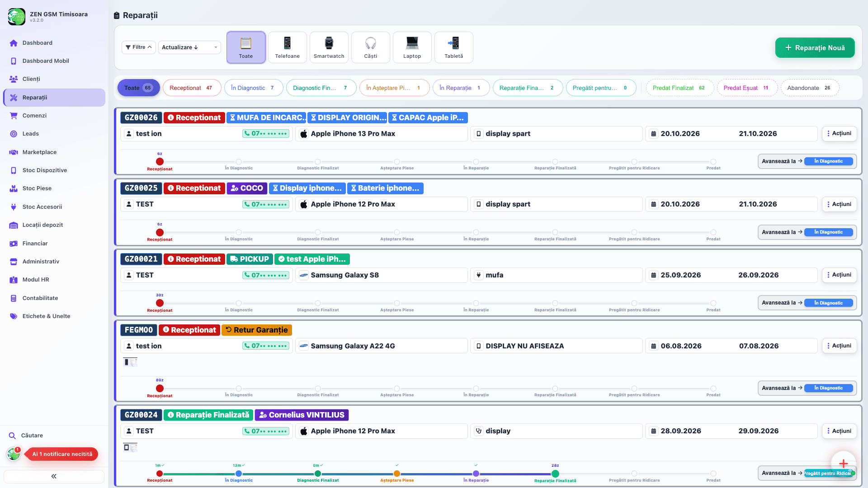
Task: Expand the Filtre panel
Action: pos(138,47)
